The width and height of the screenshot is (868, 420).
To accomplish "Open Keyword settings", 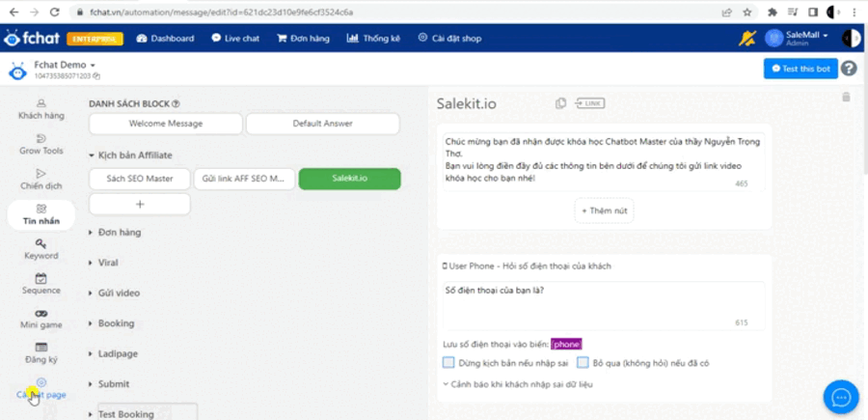I will [x=41, y=249].
